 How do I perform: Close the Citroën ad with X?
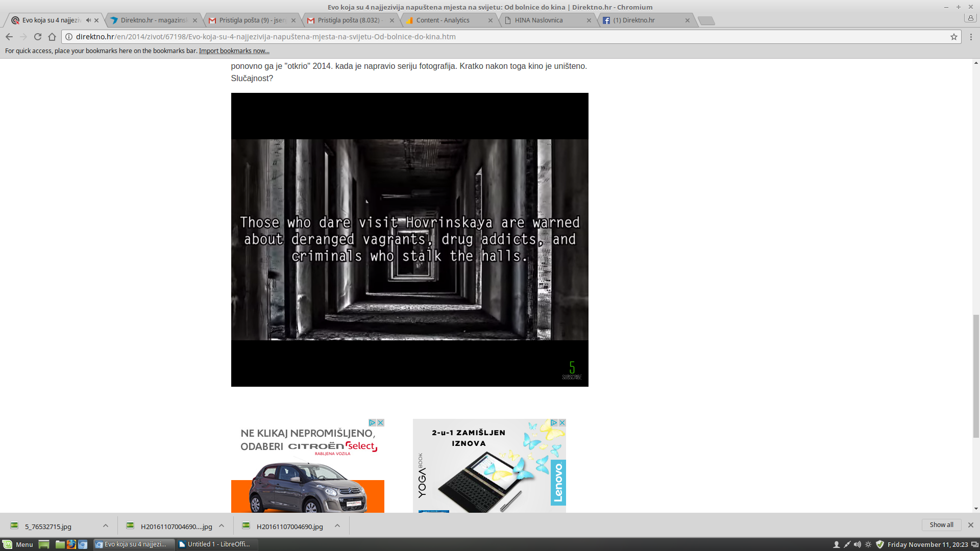pyautogui.click(x=380, y=423)
